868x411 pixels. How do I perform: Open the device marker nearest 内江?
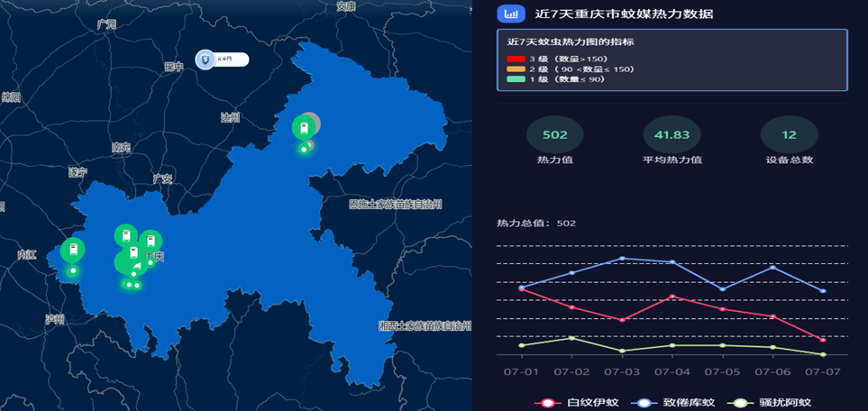click(72, 250)
